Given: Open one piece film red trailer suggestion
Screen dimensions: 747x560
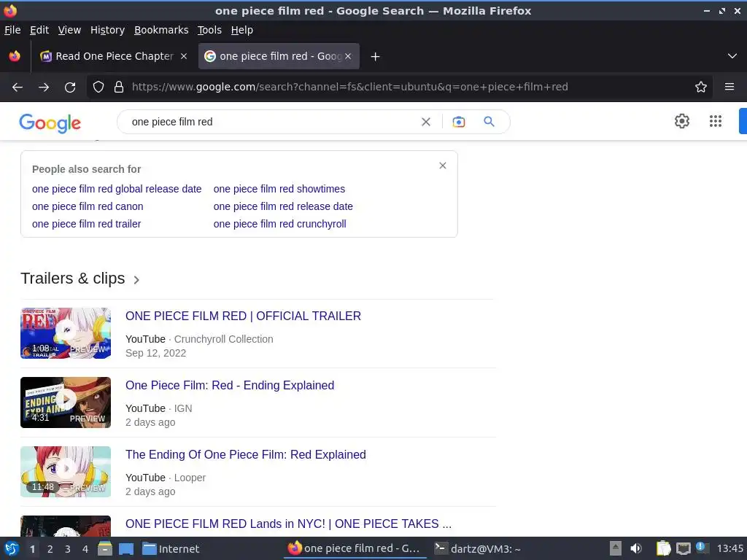Looking at the screenshot, I should 86,224.
